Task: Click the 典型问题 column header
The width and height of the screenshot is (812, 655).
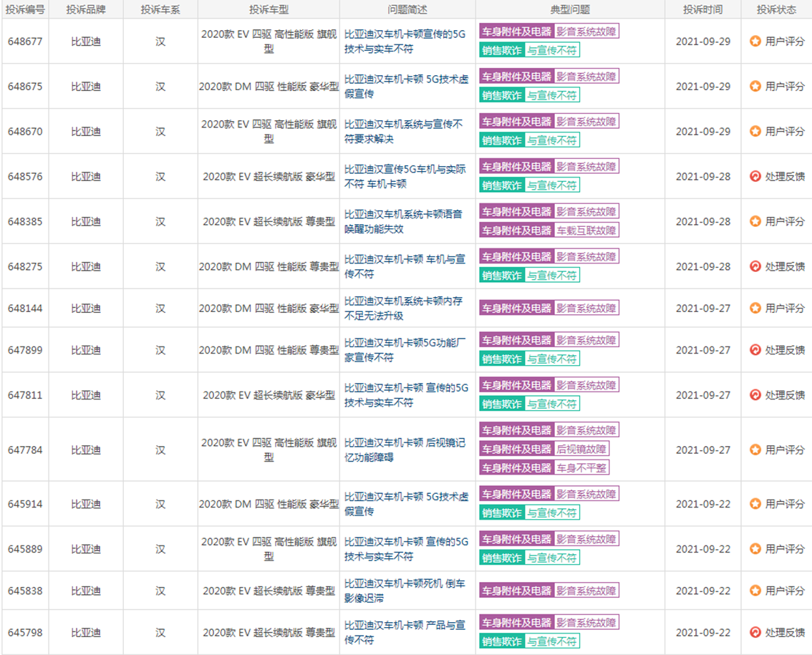Action: click(x=570, y=9)
